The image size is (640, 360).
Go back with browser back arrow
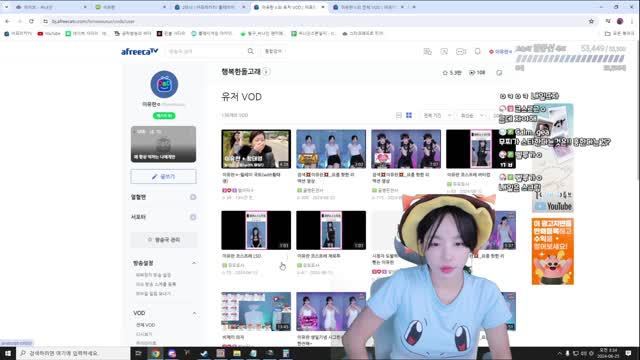coord(7,21)
